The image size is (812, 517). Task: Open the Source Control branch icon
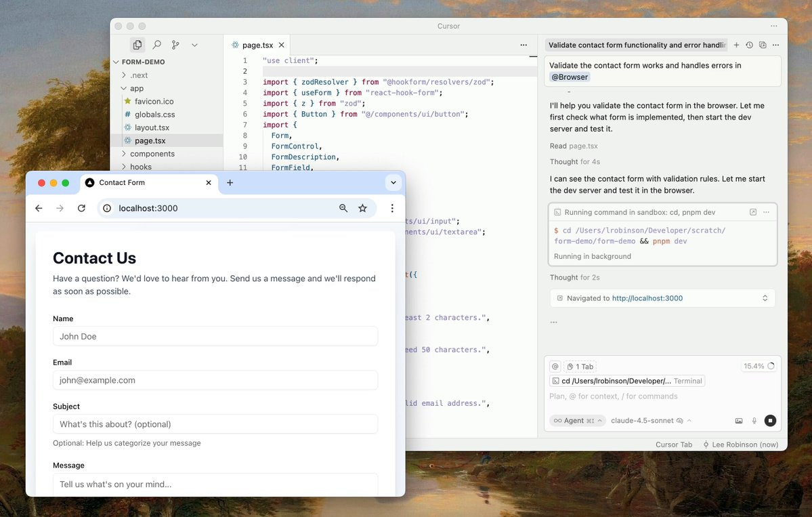[175, 45]
